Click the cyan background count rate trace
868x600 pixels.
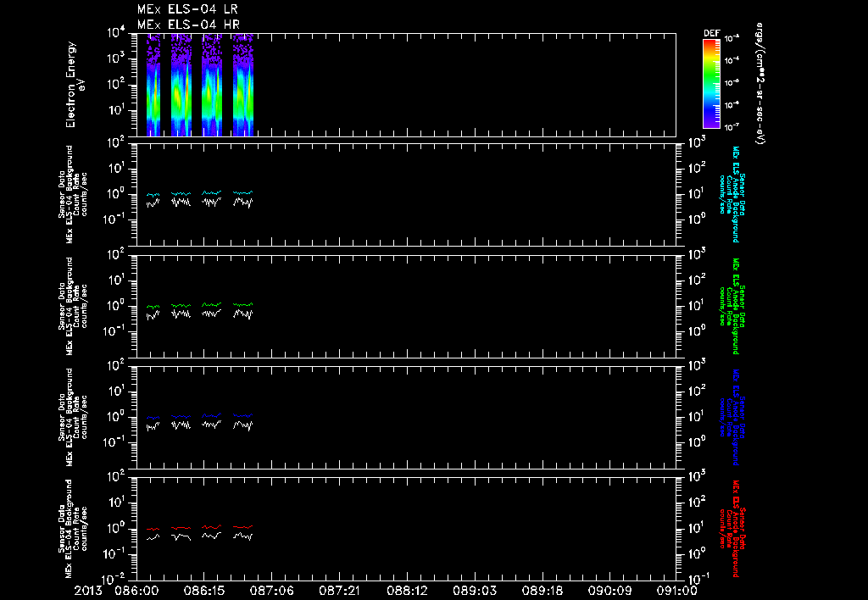point(200,193)
